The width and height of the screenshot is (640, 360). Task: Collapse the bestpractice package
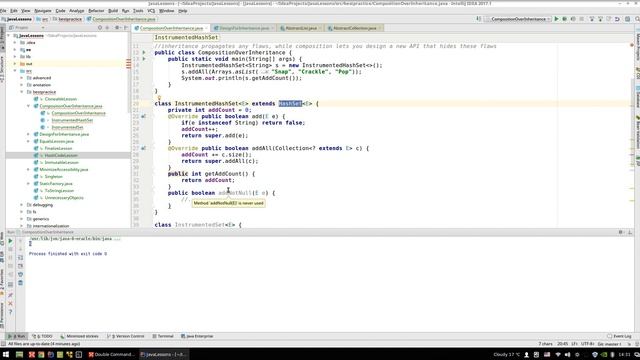(x=22, y=92)
